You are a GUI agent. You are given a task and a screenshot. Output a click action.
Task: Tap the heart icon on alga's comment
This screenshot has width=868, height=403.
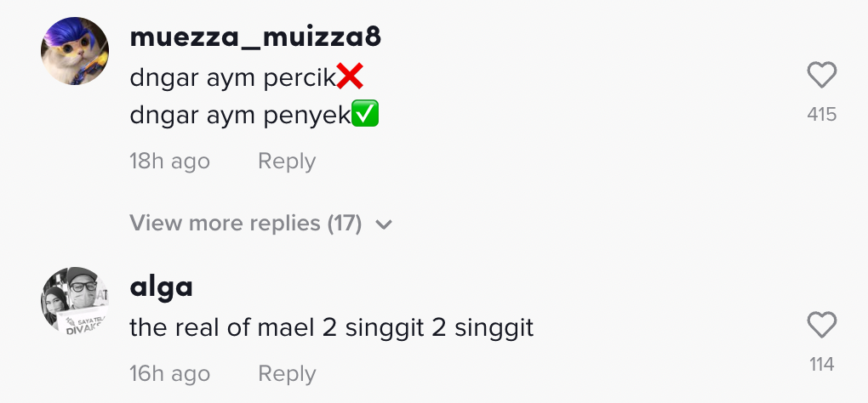pyautogui.click(x=821, y=325)
